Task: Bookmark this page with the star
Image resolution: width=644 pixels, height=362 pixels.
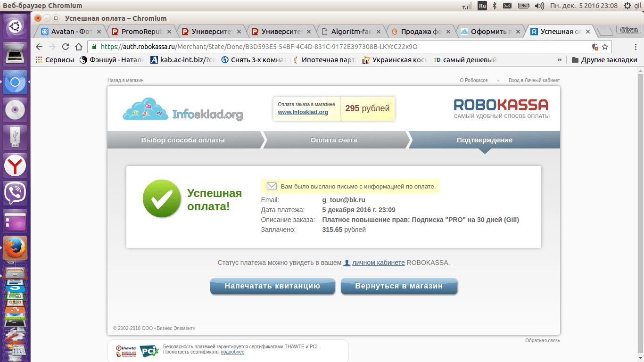Action: [x=605, y=47]
